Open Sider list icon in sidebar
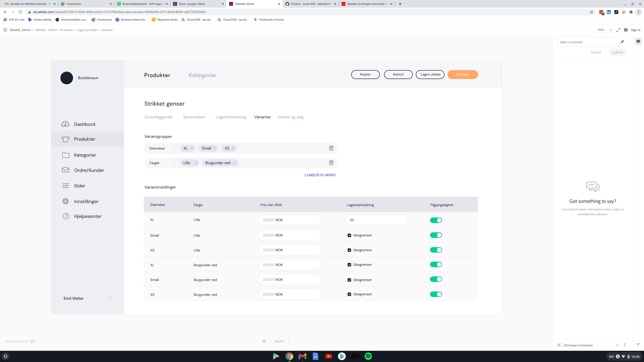 pyautogui.click(x=65, y=186)
